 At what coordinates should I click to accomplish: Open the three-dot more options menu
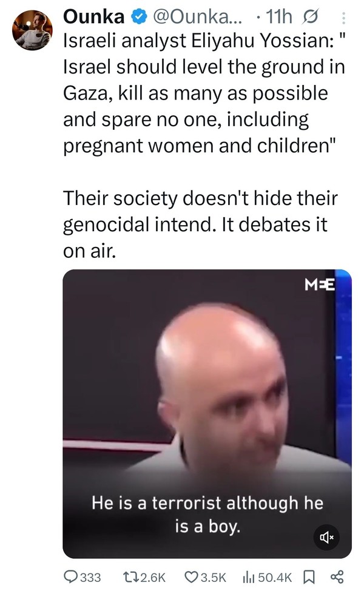click(343, 18)
